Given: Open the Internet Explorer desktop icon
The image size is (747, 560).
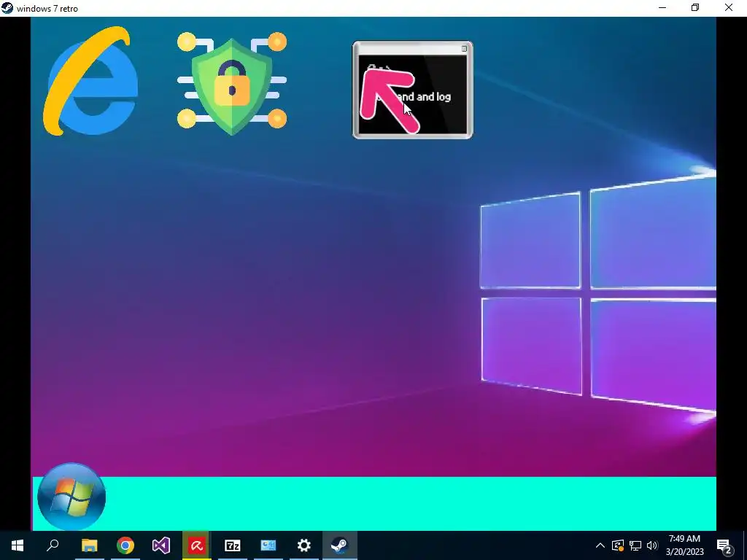Looking at the screenshot, I should click(90, 81).
